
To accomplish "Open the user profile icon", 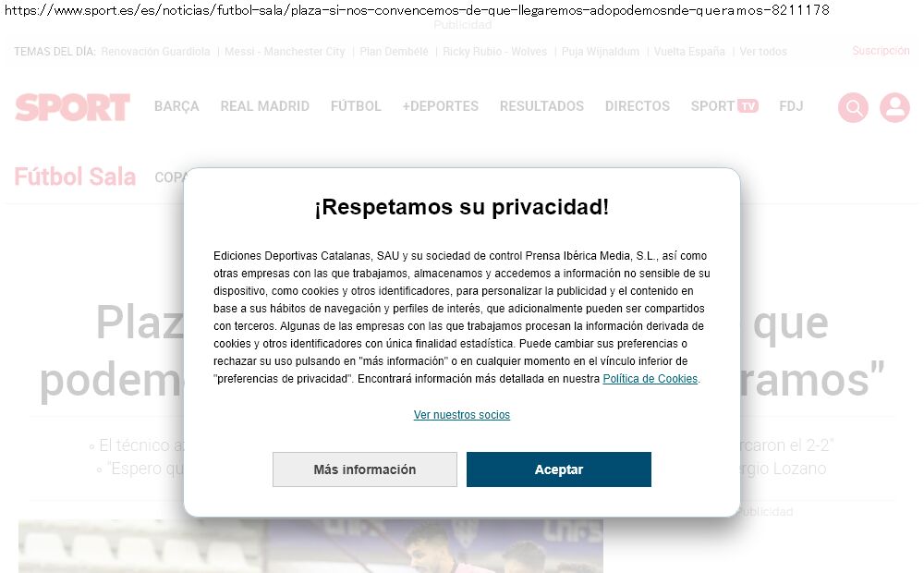I will click(894, 107).
